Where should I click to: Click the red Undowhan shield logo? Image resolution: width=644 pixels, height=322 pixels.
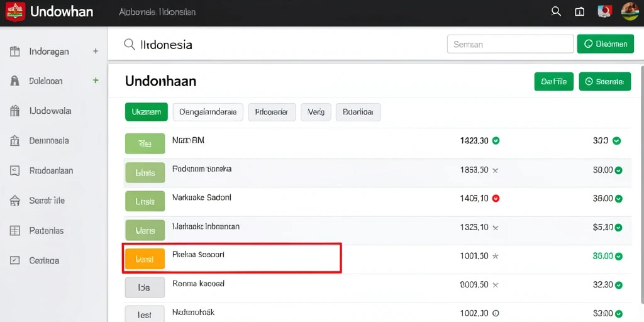click(x=15, y=11)
